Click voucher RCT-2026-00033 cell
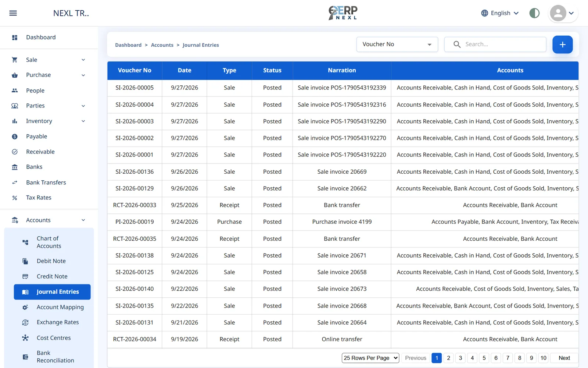The image size is (588, 368). [x=135, y=205]
